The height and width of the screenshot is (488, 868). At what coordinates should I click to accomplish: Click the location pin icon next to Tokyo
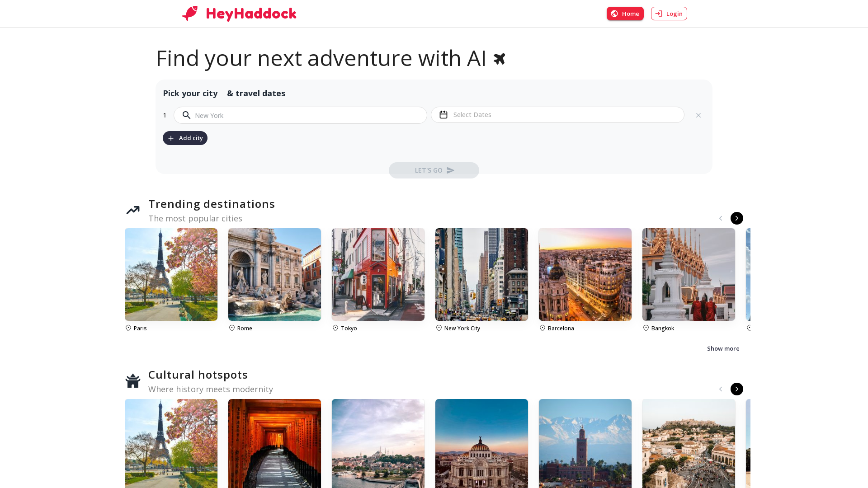(335, 328)
